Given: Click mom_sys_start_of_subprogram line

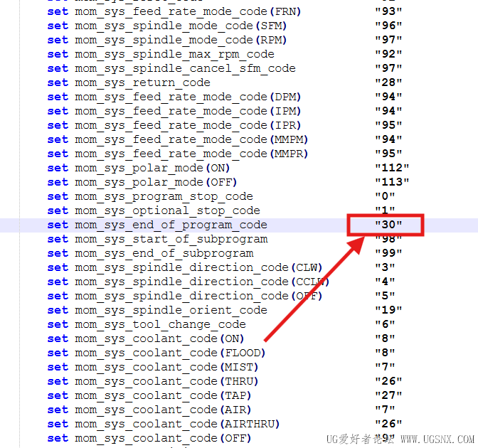Looking at the screenshot, I should (157, 239).
